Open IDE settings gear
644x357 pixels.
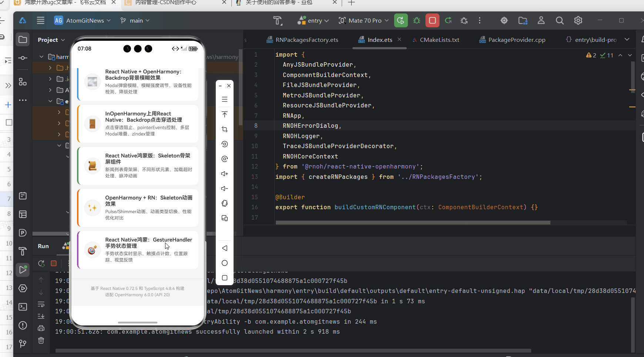click(578, 20)
